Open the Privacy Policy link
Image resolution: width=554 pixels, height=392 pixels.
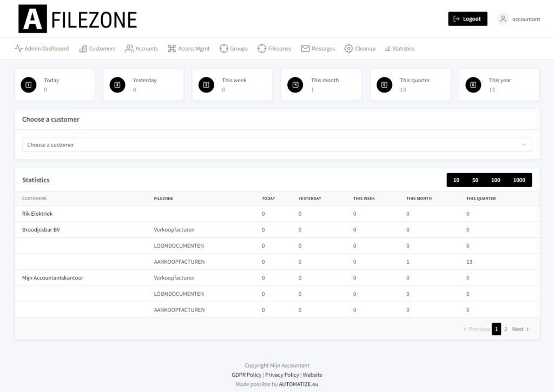click(282, 375)
